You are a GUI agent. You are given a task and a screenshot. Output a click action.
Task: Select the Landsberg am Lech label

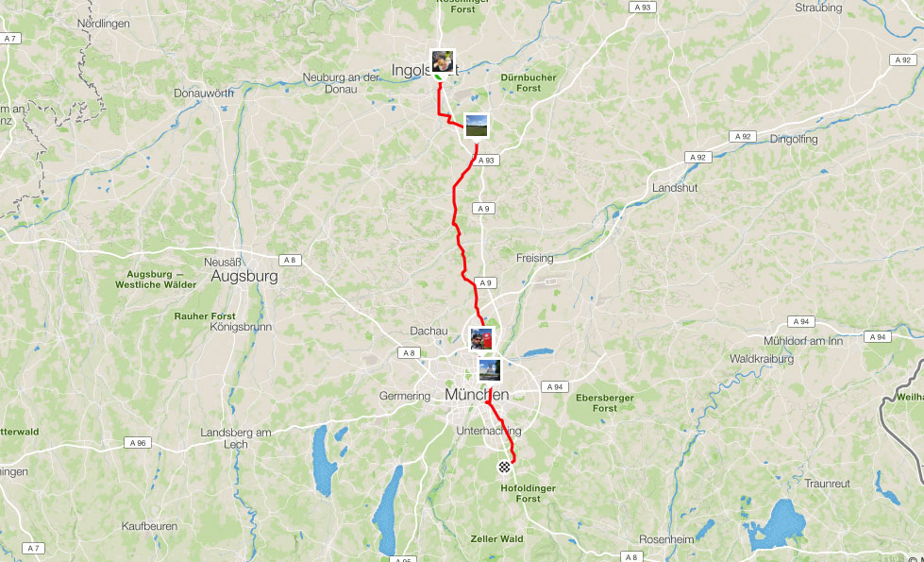pyautogui.click(x=236, y=438)
